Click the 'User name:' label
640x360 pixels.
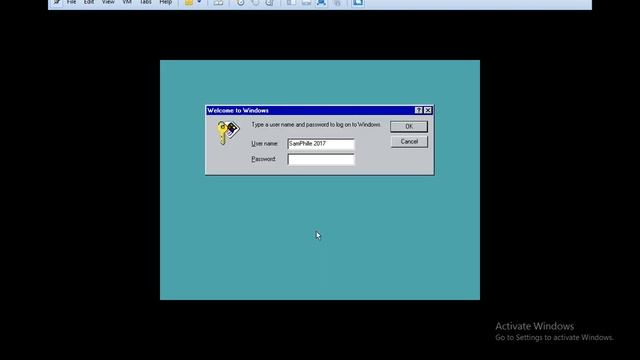[264, 144]
